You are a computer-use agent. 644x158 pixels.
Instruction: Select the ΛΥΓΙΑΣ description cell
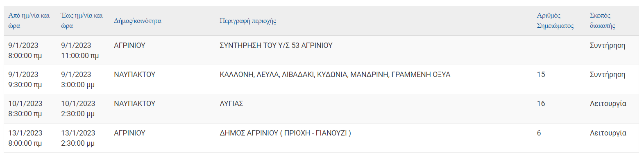point(231,104)
